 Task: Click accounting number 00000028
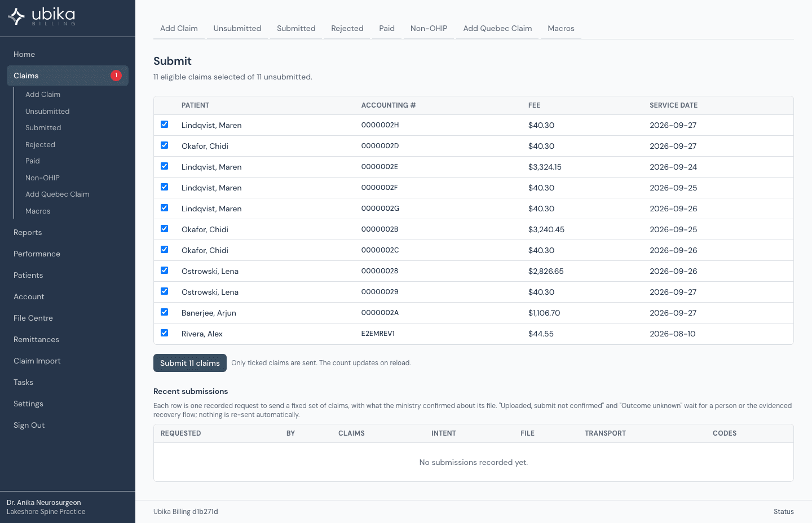click(x=379, y=271)
